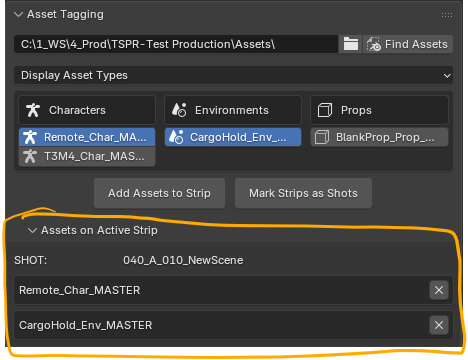468x360 pixels.
Task: Click the Find Assets button
Action: pos(408,44)
